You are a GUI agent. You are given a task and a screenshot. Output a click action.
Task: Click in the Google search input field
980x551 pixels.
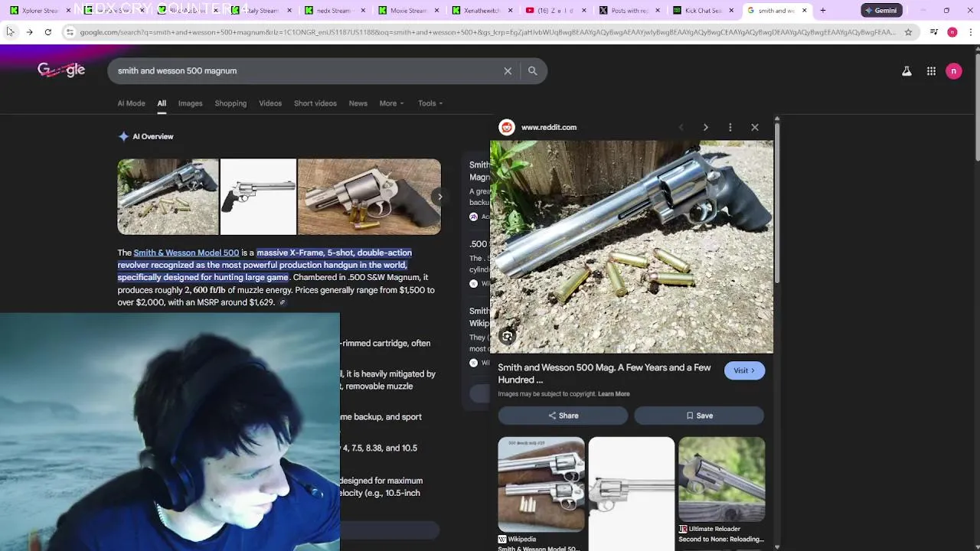(x=306, y=70)
